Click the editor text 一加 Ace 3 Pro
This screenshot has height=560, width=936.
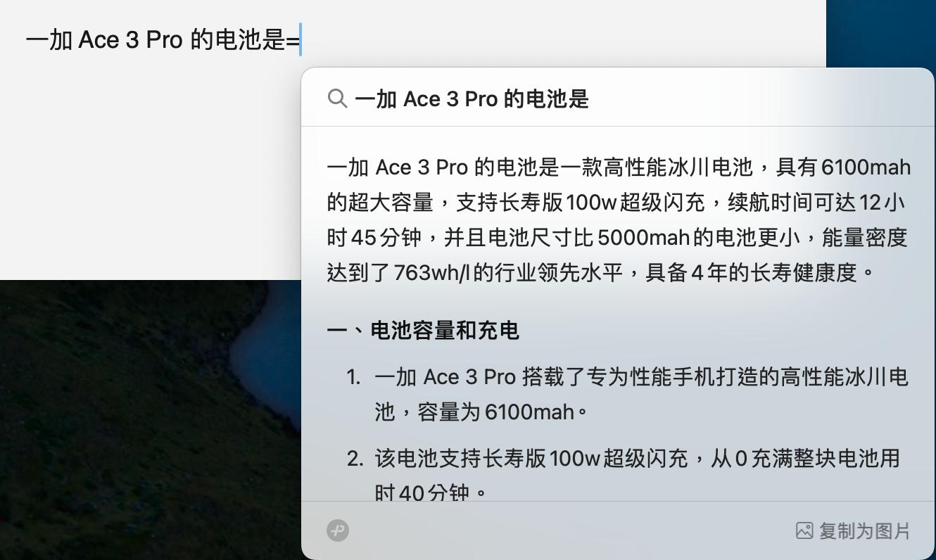tap(104, 40)
